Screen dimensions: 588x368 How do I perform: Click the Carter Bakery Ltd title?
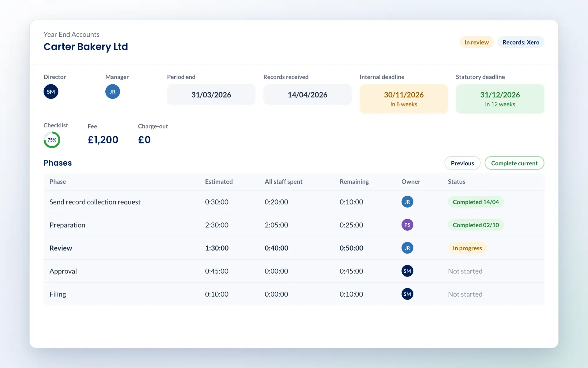coord(86,47)
